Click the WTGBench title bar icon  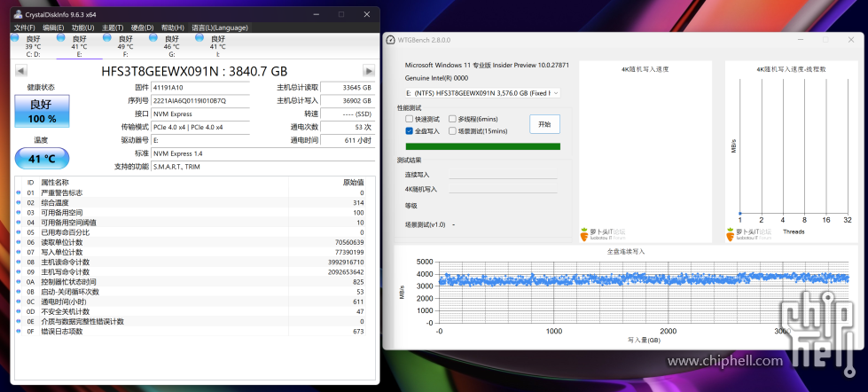coord(390,40)
